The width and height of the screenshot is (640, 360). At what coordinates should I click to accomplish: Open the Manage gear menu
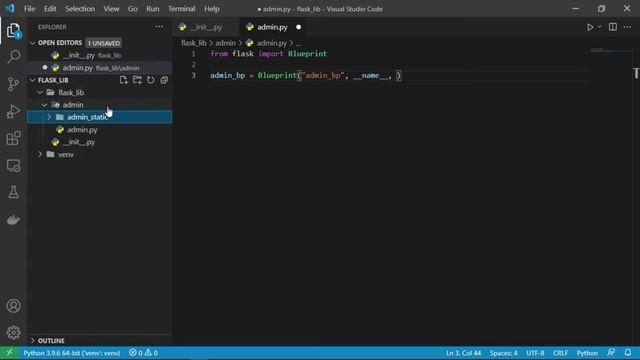[13, 333]
